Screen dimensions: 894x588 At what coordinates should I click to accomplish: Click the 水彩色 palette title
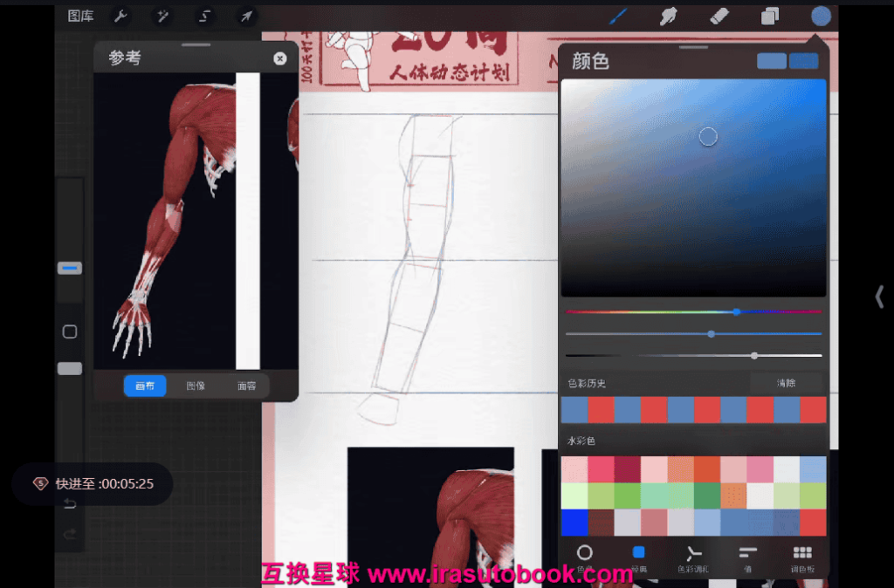(581, 441)
